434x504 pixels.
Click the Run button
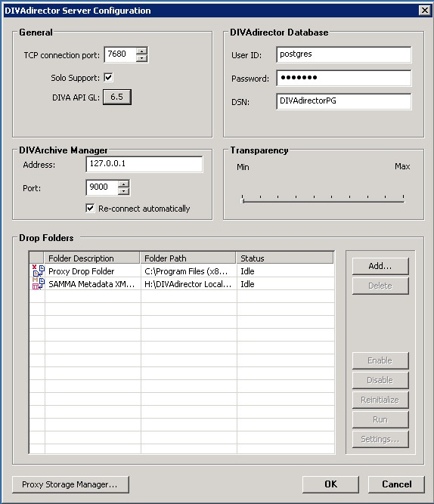[380, 419]
